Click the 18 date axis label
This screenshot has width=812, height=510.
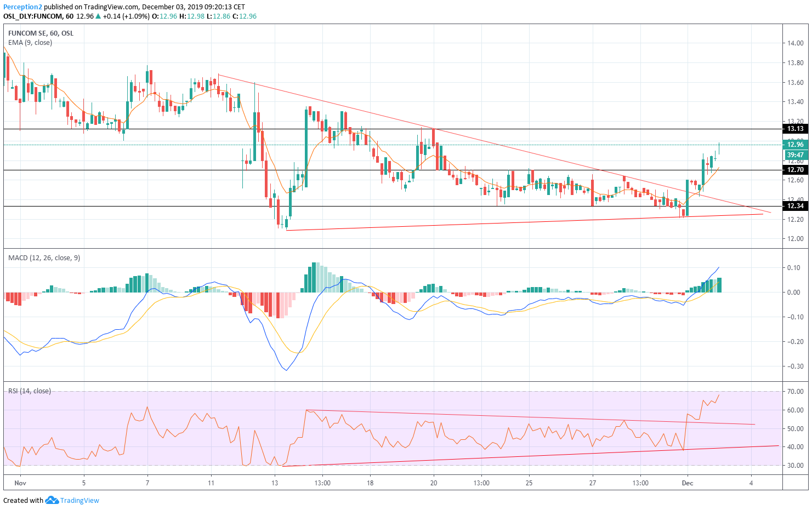tap(370, 483)
